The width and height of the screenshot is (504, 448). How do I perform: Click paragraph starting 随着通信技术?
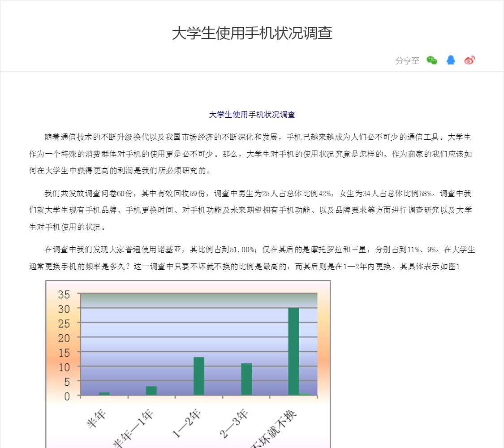pyautogui.click(x=251, y=154)
